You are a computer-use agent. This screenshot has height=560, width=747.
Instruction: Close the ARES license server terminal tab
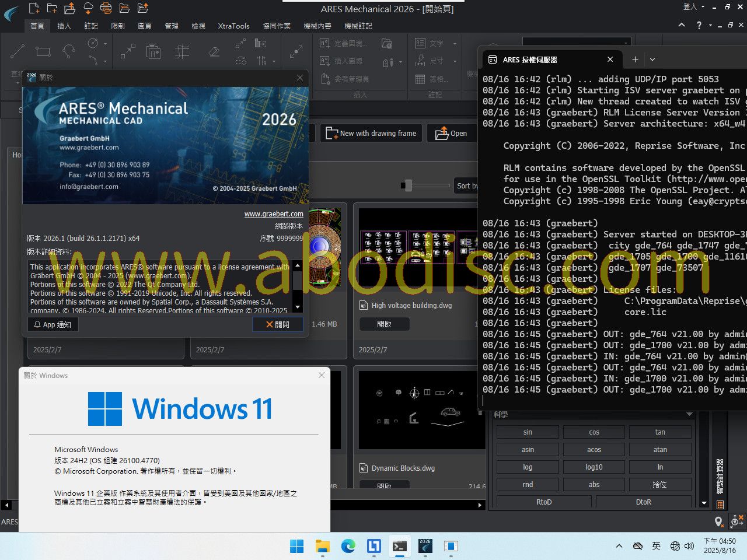coord(610,59)
